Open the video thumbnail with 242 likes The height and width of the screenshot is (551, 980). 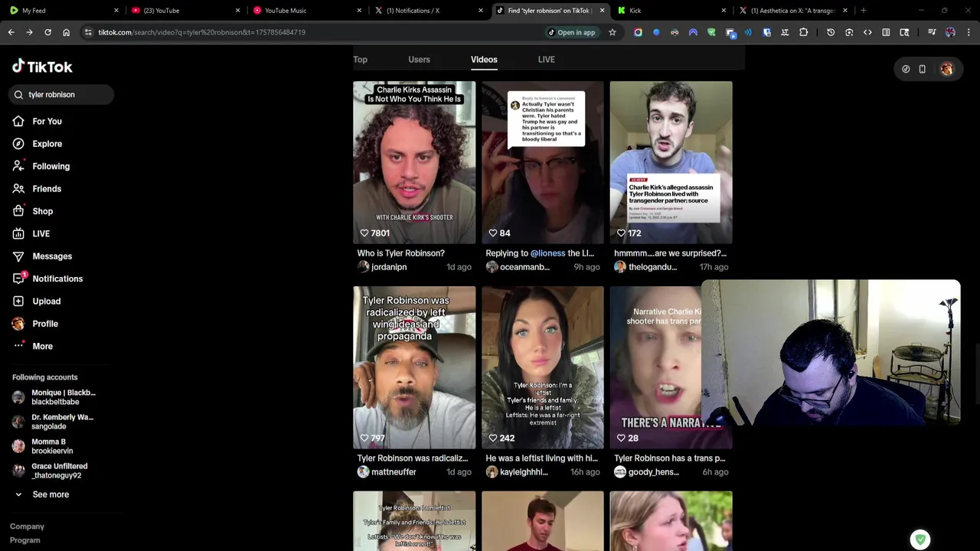pos(543,367)
